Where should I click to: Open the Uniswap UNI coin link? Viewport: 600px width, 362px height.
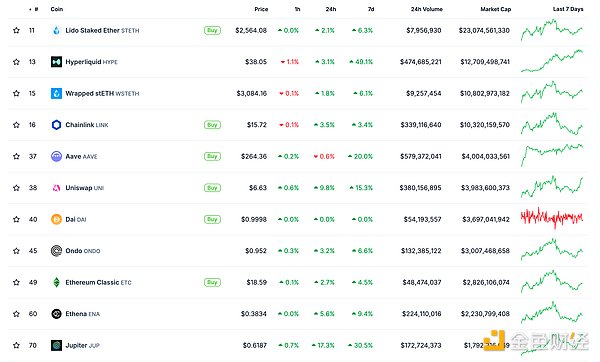click(85, 188)
